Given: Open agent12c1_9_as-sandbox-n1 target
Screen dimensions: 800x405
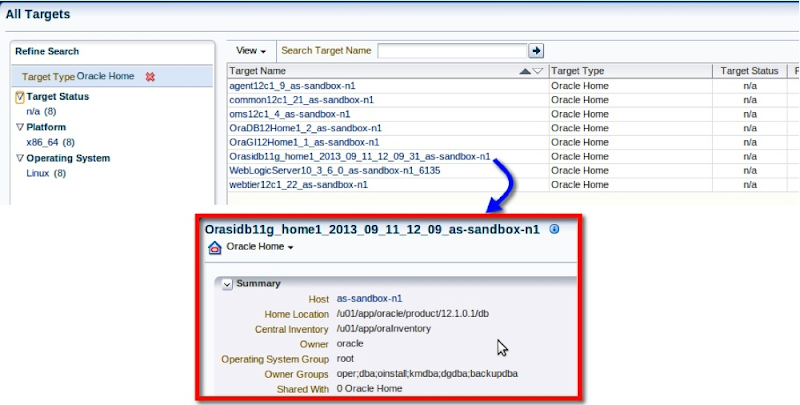Looking at the screenshot, I should tap(292, 86).
